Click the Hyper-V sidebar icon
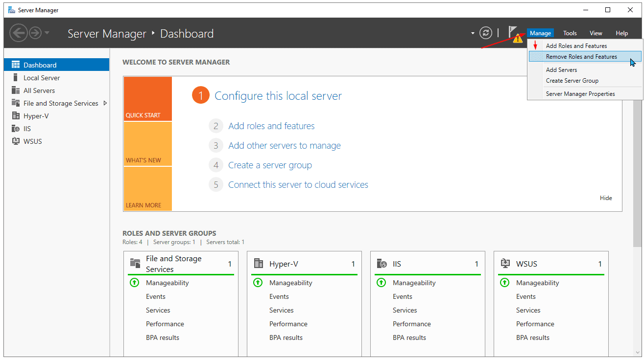Screen dimensions: 644x359 [15, 115]
